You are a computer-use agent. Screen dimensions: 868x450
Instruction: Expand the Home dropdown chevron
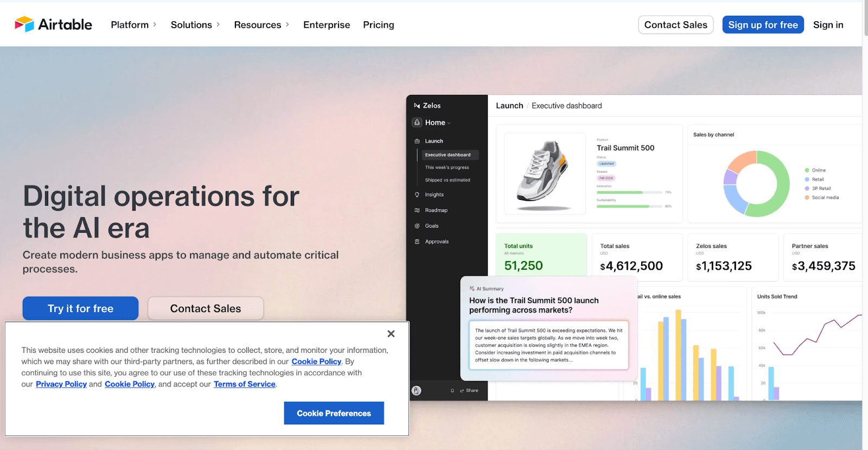[449, 123]
